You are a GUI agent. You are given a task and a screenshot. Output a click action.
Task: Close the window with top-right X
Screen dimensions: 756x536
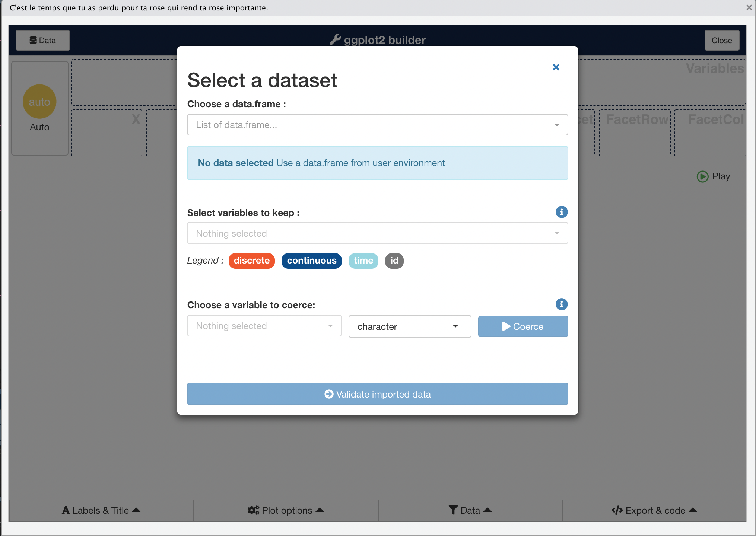[749, 7]
